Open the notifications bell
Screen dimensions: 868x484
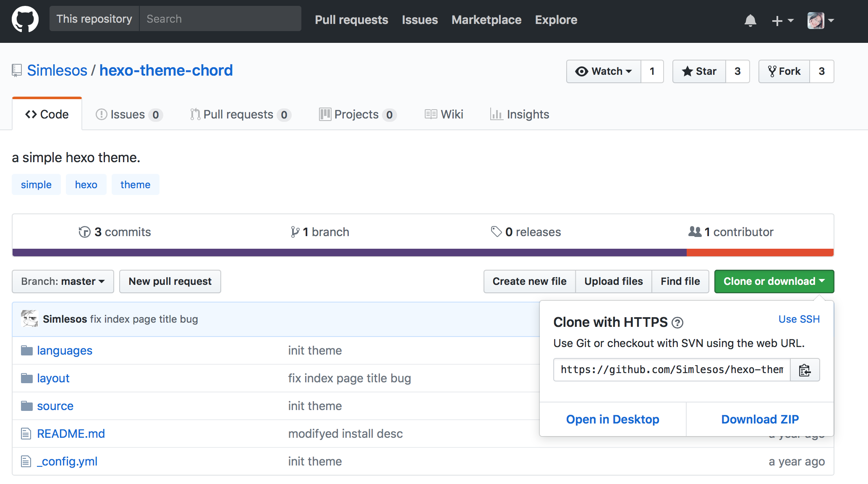point(750,20)
